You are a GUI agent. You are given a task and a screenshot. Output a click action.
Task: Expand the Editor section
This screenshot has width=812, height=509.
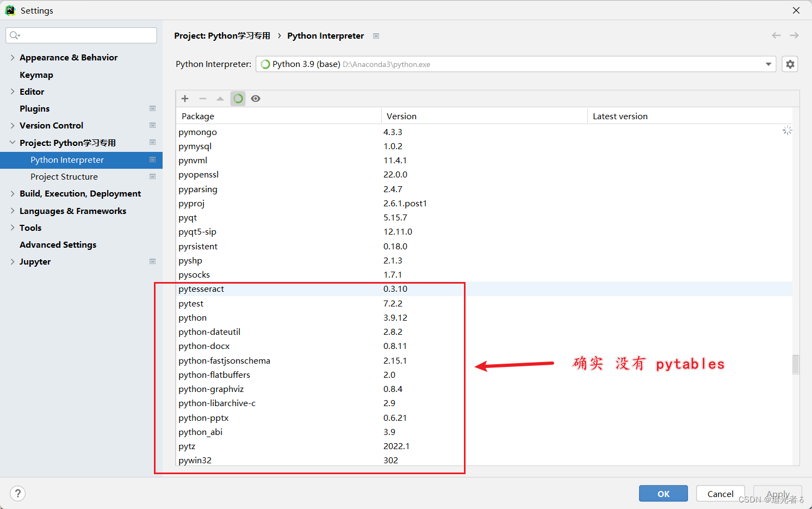point(13,91)
